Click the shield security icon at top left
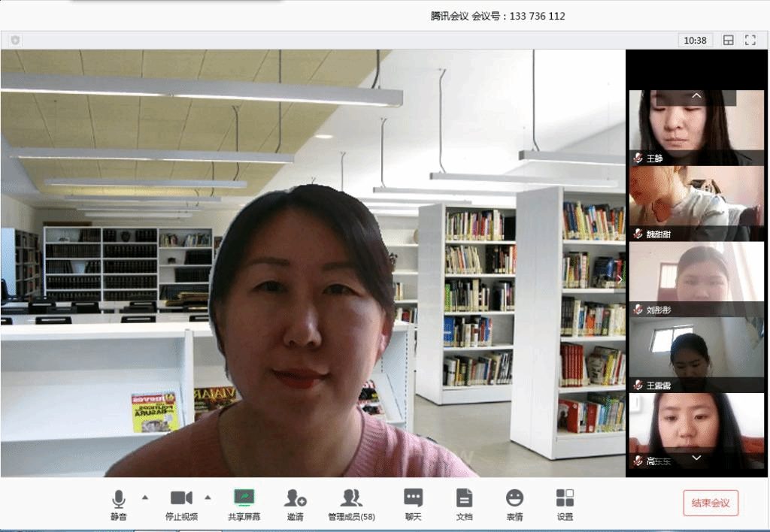The width and height of the screenshot is (770, 532). coord(15,41)
